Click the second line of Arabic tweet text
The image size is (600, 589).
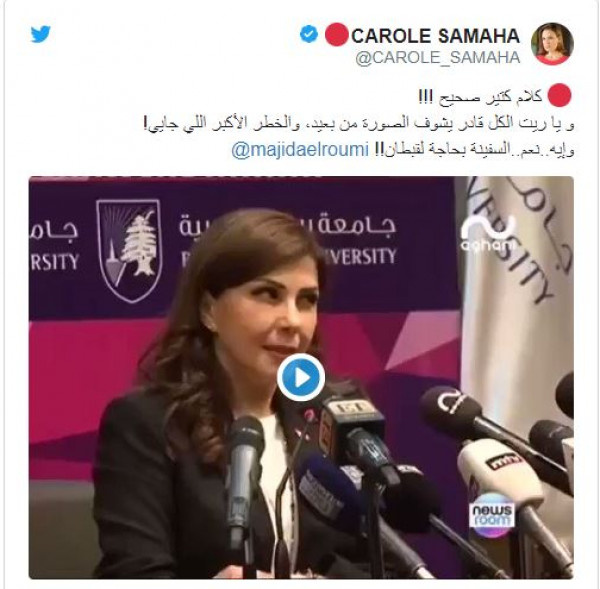(359, 124)
